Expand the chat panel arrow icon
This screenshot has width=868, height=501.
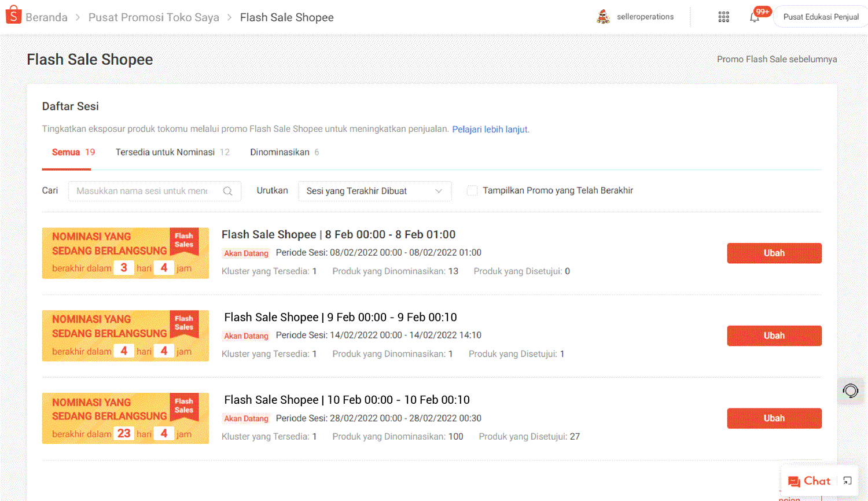[847, 481]
